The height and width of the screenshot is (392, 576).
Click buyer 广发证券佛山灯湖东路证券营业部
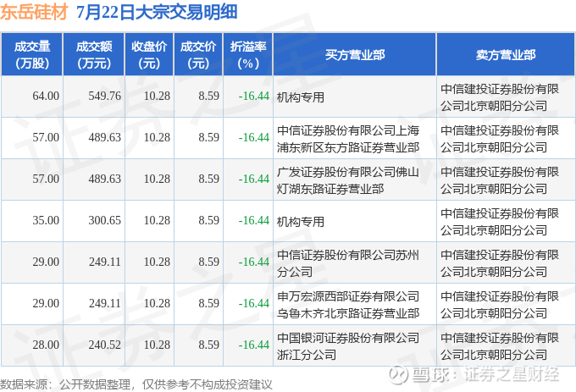348,180
